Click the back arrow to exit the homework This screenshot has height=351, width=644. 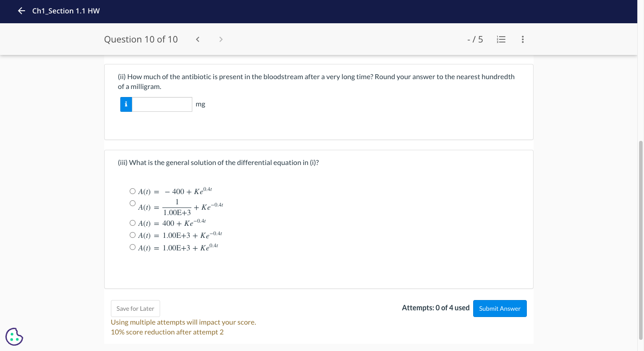[x=21, y=11]
